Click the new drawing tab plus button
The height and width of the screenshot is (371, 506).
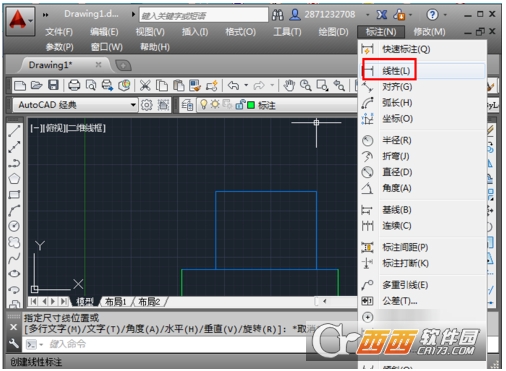(123, 65)
